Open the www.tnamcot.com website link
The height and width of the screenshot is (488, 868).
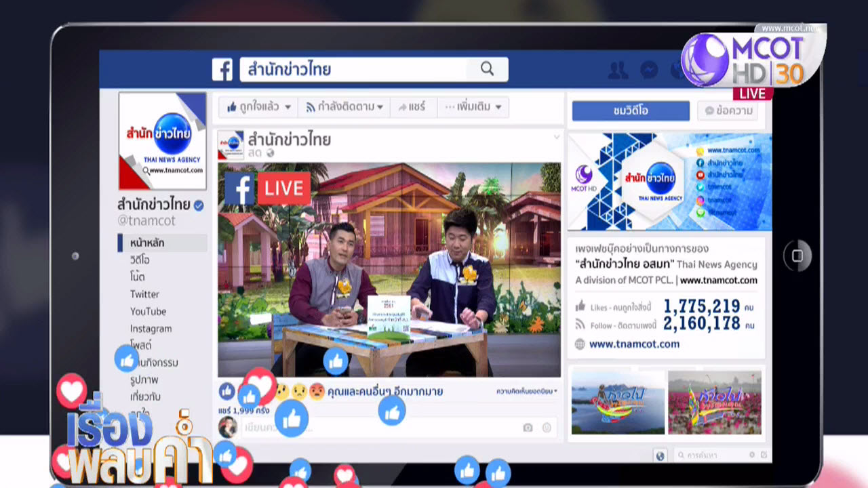[634, 344]
